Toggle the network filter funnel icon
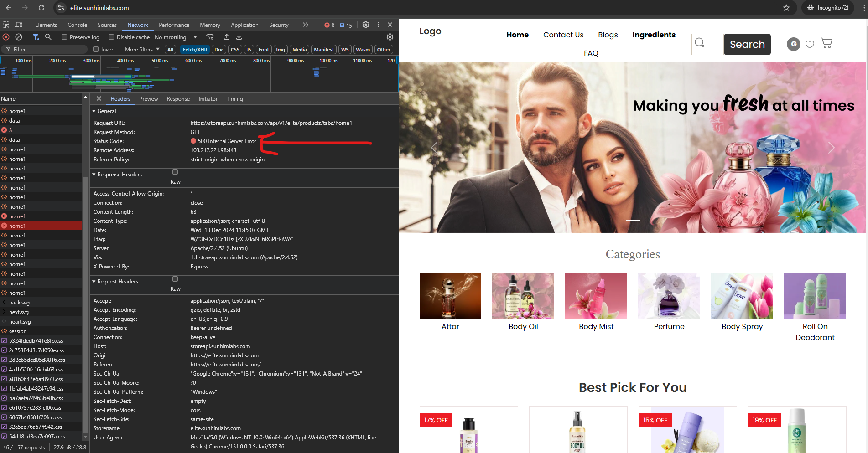The image size is (868, 453). pyautogui.click(x=36, y=37)
